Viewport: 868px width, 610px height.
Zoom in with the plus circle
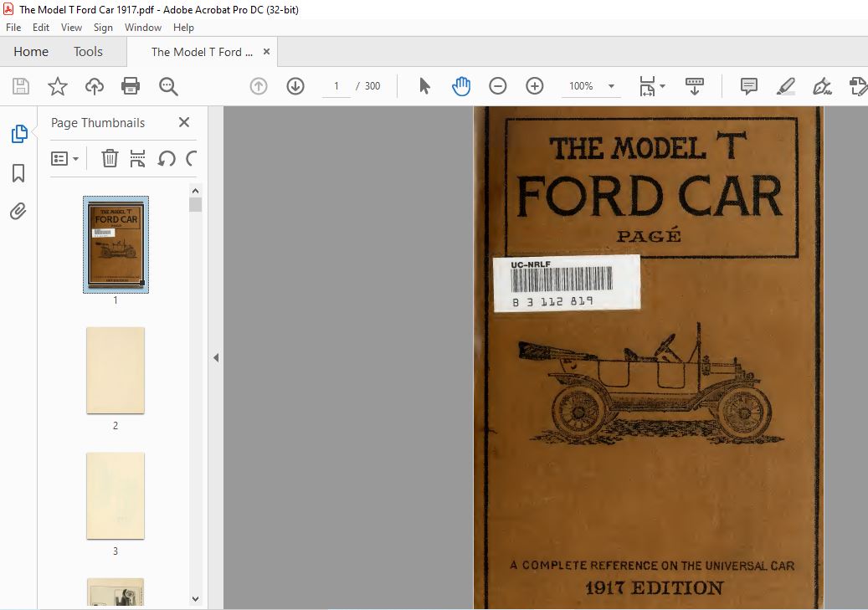coord(534,86)
